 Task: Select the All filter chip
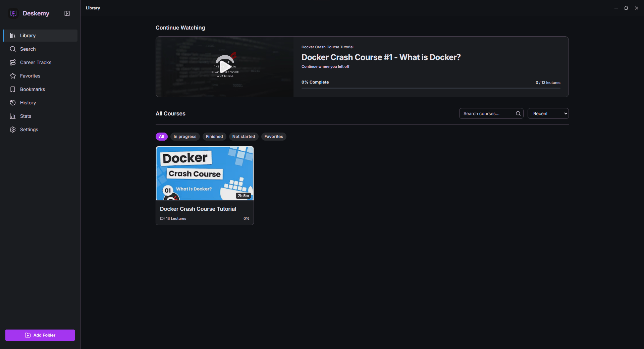tap(162, 137)
